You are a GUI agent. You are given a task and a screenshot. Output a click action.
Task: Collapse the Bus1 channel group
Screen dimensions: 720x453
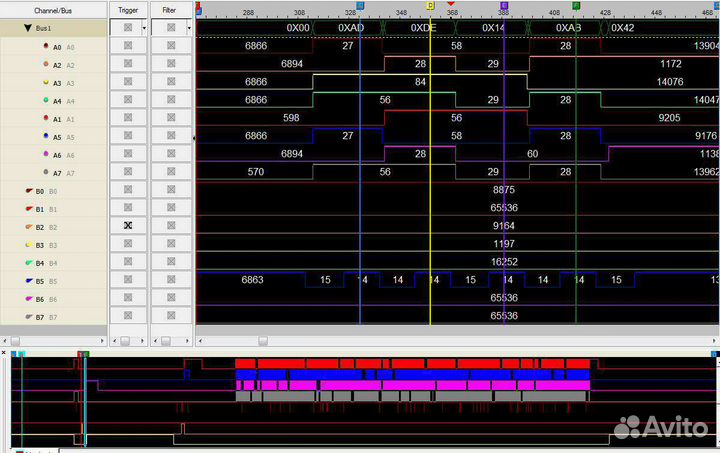pyautogui.click(x=28, y=29)
